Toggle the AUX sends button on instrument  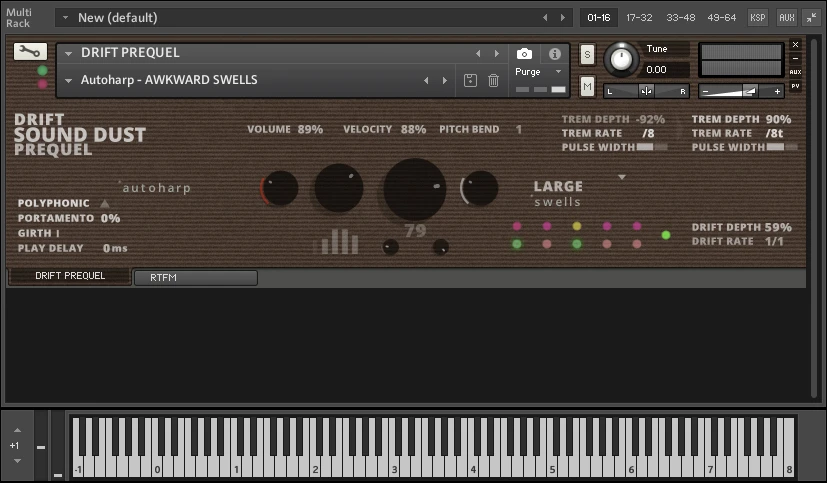coord(795,72)
